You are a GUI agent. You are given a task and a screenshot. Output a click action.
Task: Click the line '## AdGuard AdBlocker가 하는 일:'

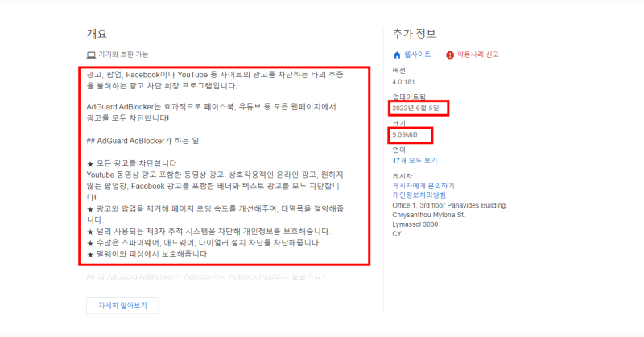[144, 141]
